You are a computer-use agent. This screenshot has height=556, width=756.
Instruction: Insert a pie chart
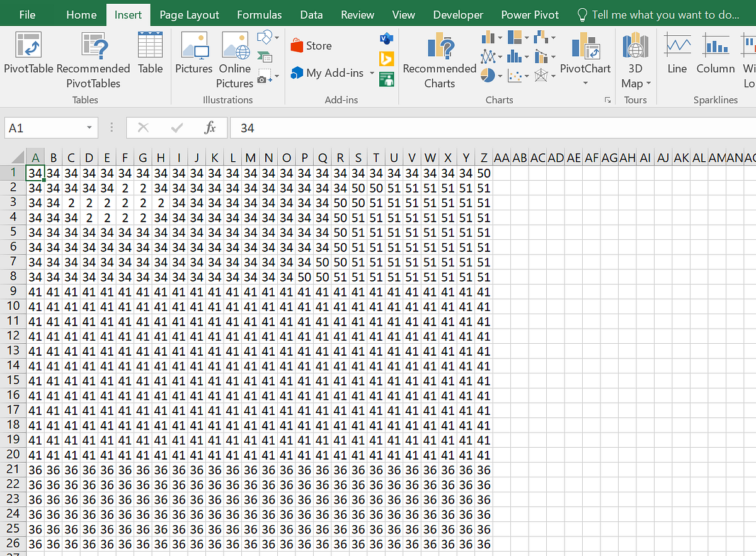pos(488,74)
